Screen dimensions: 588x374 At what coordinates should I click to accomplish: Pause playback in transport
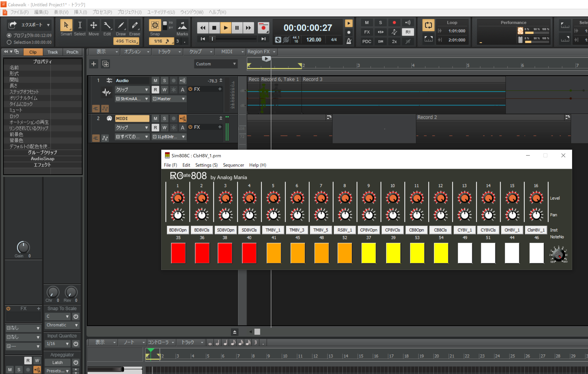pyautogui.click(x=237, y=28)
